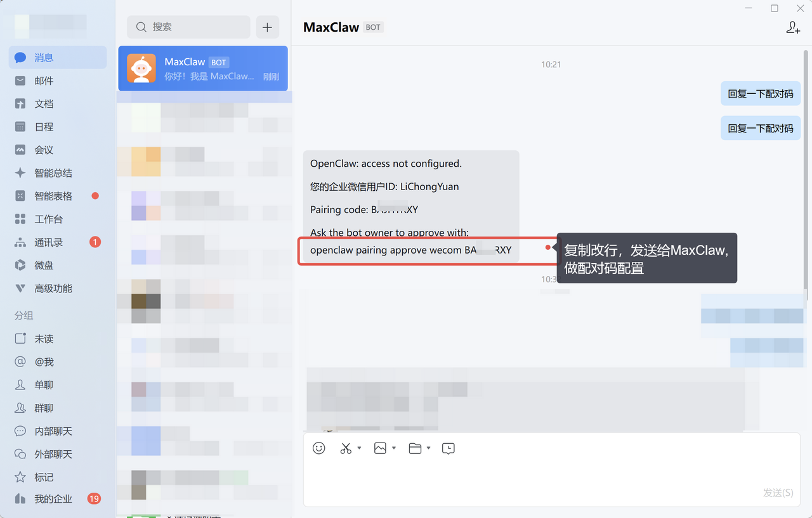Click the image picture icon in toolbar
Screen dimensions: 812x518
pyautogui.click(x=380, y=448)
